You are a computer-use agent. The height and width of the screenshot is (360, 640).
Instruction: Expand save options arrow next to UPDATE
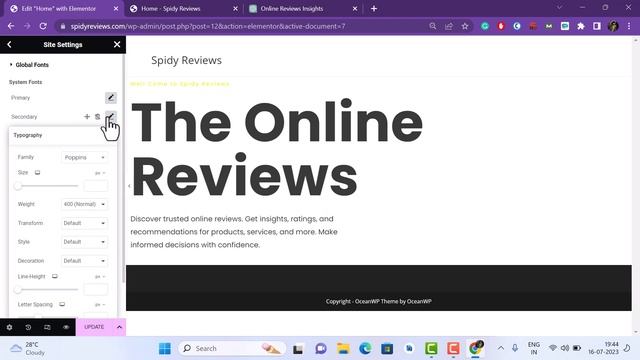119,327
